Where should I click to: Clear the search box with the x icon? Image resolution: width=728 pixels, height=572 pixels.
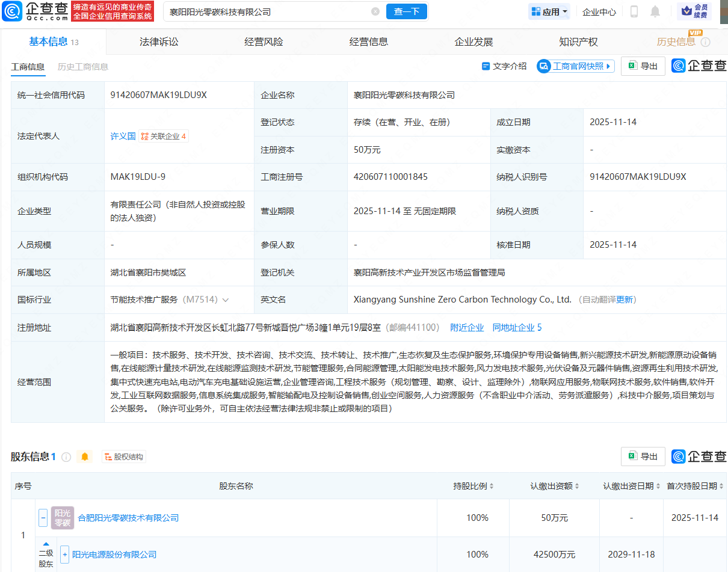tap(376, 11)
